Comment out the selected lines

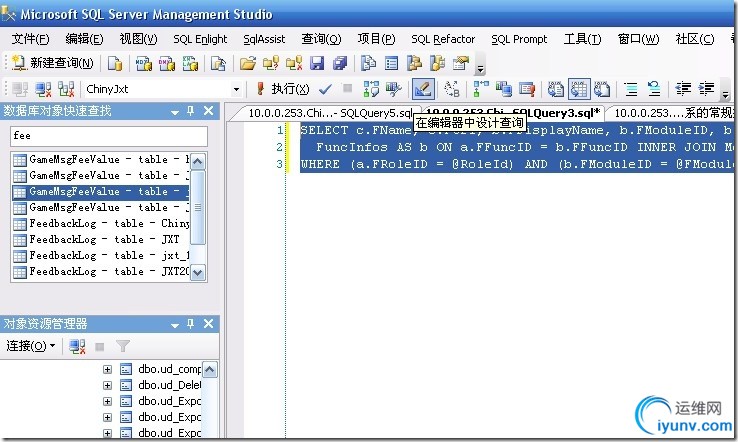click(631, 89)
